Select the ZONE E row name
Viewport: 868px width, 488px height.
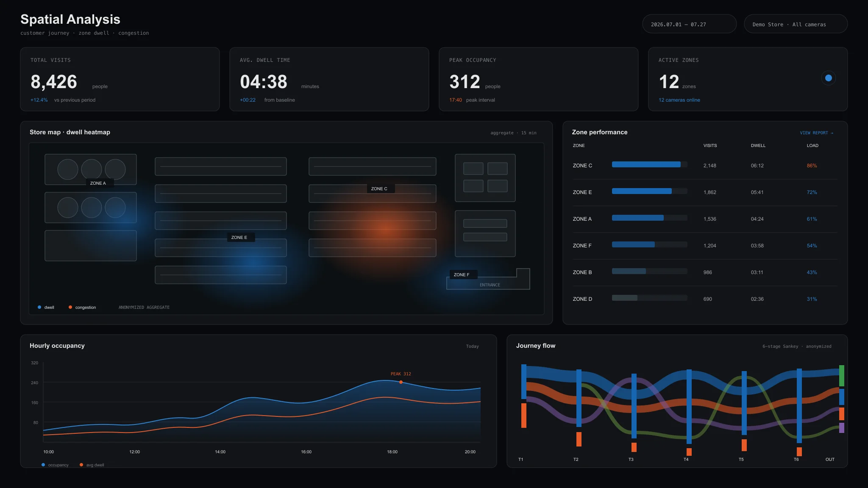click(582, 192)
